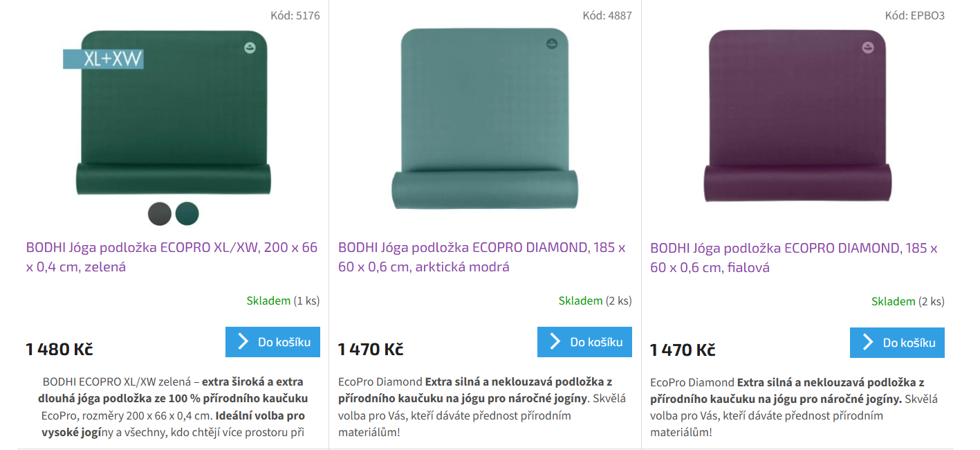Image resolution: width=980 pixels, height=450 pixels.
Task: Click chevron icon on arctic blue cart button
Action: tap(555, 341)
